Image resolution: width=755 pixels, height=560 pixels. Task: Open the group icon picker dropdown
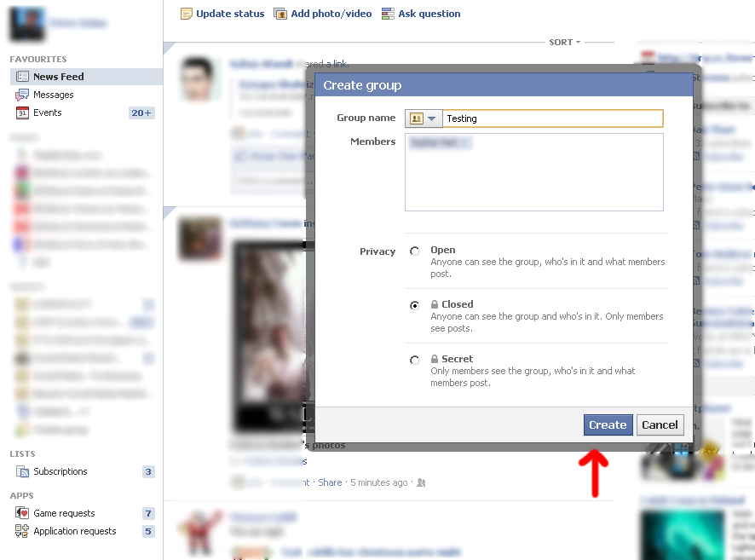[x=424, y=118]
